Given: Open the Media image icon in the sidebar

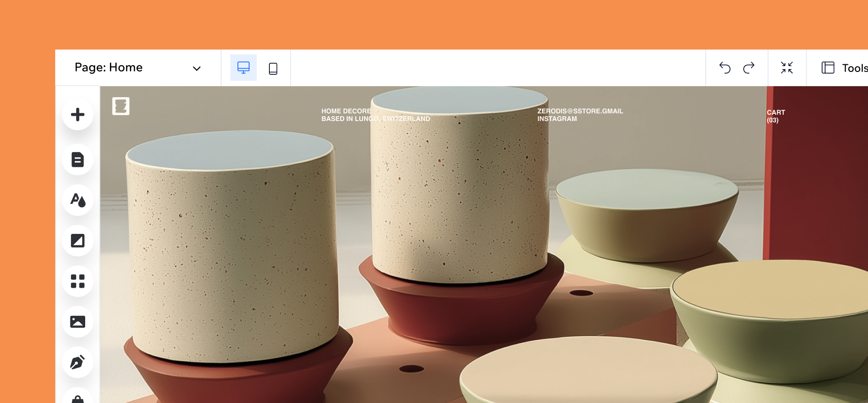Looking at the screenshot, I should [x=78, y=322].
